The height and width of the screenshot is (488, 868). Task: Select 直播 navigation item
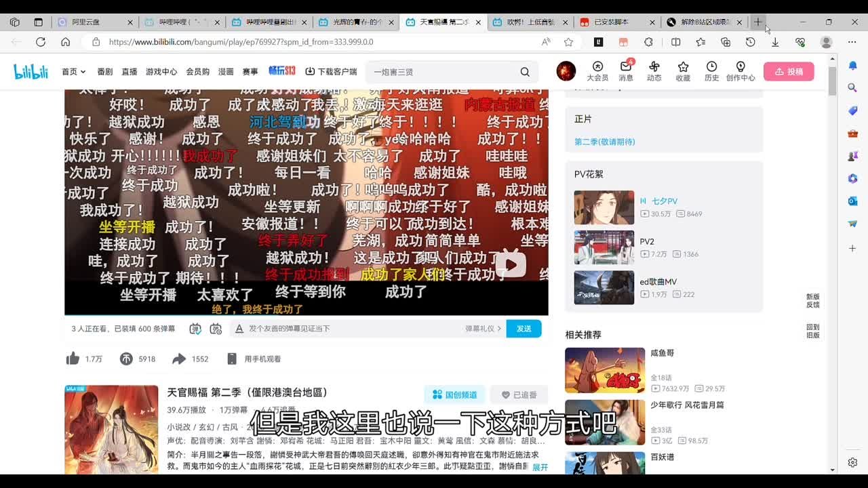point(130,72)
